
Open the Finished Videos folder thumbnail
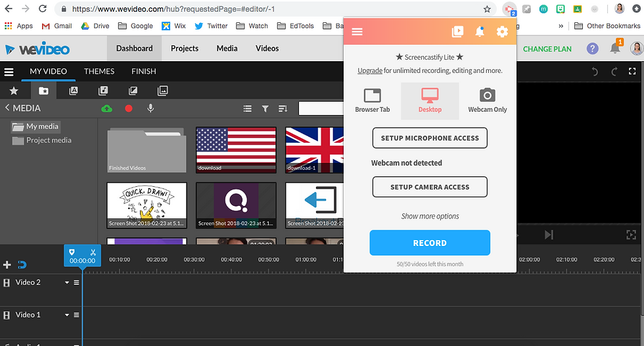[147, 150]
